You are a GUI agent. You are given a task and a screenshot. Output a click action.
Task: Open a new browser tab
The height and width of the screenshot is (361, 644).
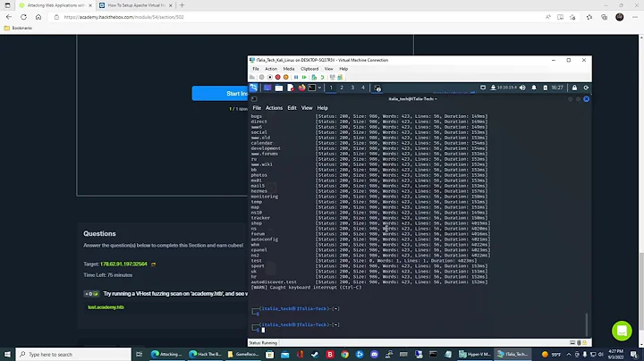point(182,5)
